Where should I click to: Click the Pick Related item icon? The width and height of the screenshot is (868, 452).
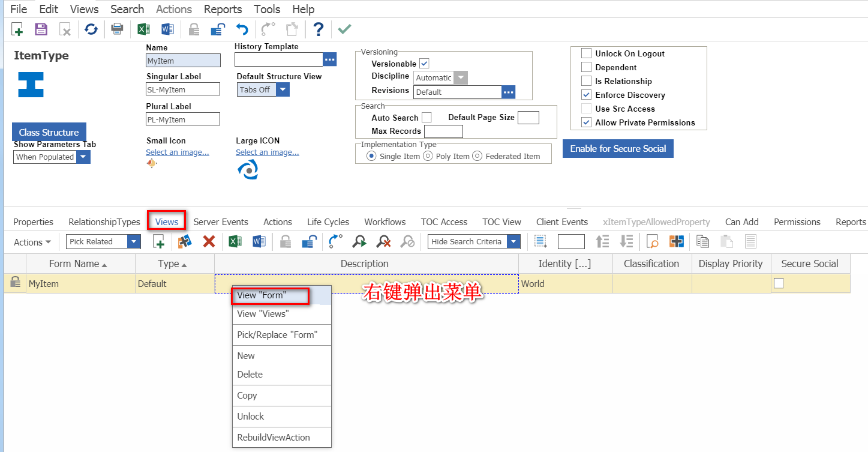pyautogui.click(x=185, y=242)
